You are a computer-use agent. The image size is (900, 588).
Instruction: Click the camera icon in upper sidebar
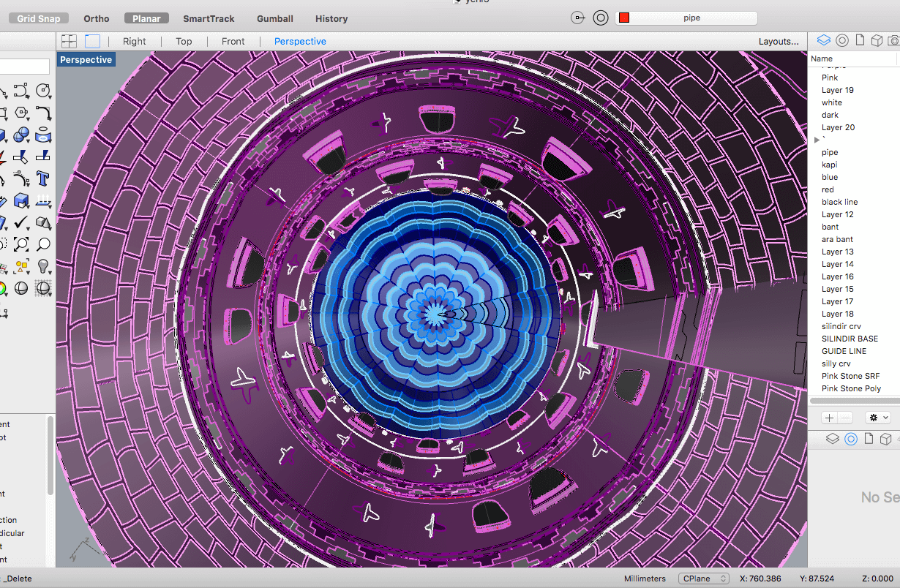point(893,41)
